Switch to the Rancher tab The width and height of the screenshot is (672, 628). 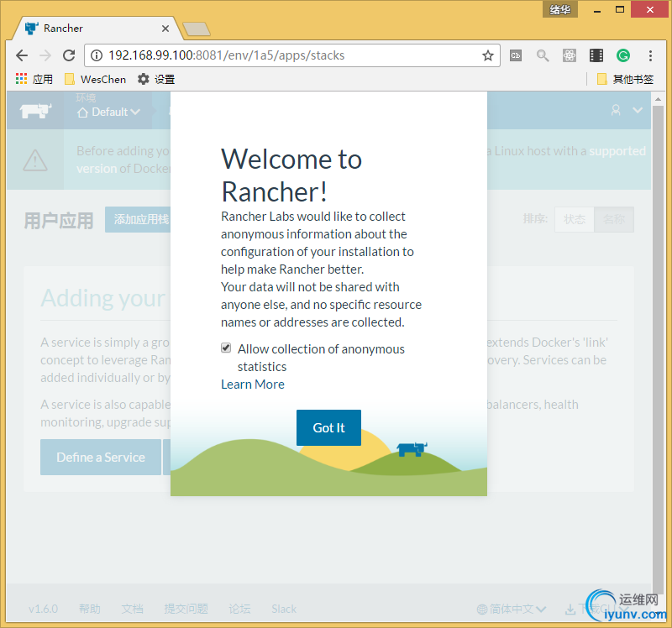(97, 29)
